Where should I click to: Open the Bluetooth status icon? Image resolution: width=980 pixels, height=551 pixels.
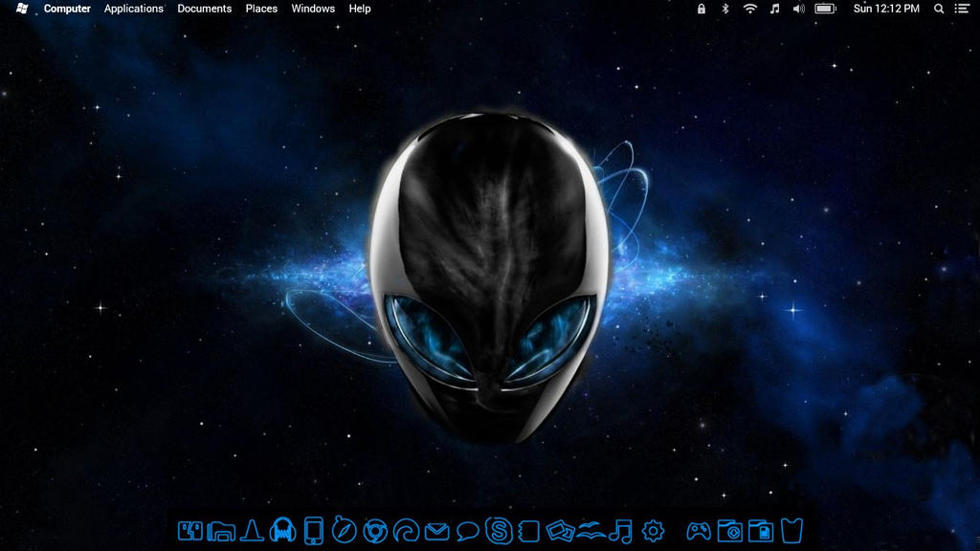725,9
